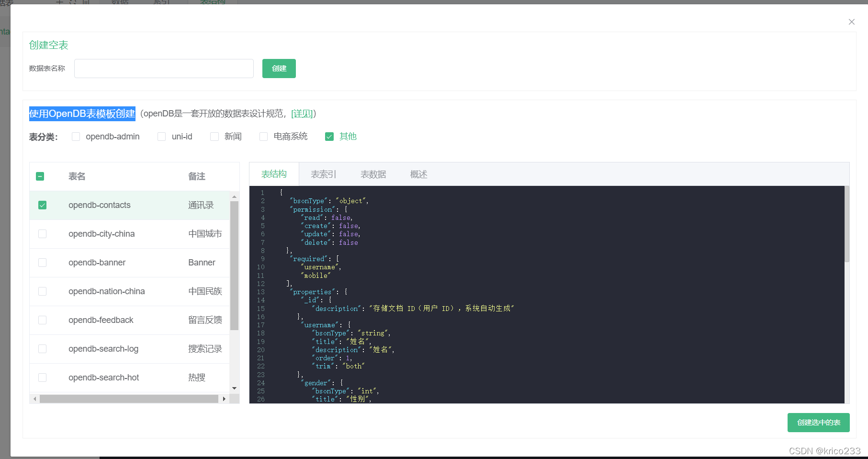This screenshot has width=868, height=459.
Task: Close the create table dialog
Action: (x=851, y=22)
